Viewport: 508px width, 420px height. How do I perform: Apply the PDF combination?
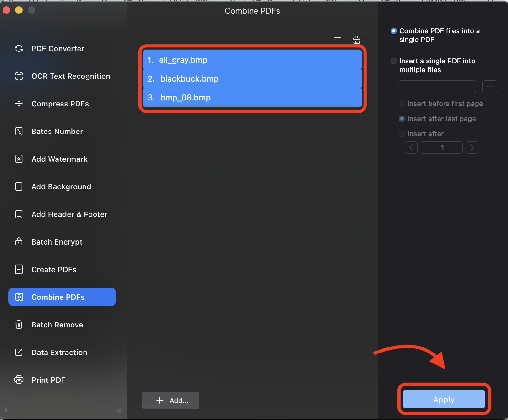(x=443, y=399)
